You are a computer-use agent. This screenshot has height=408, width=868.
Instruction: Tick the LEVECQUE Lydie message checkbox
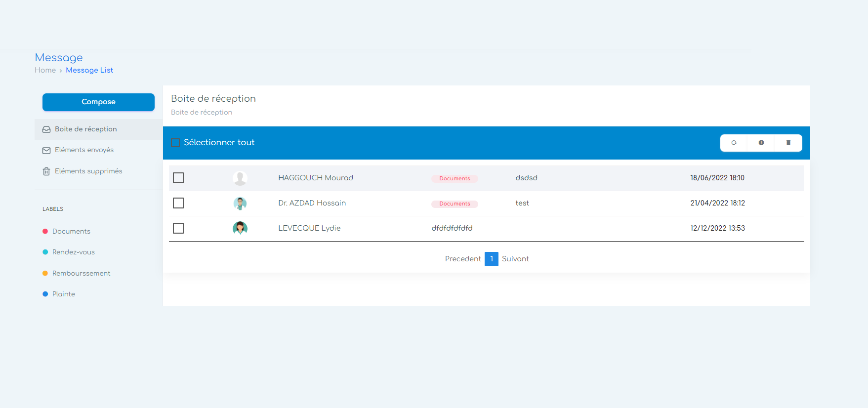point(178,228)
